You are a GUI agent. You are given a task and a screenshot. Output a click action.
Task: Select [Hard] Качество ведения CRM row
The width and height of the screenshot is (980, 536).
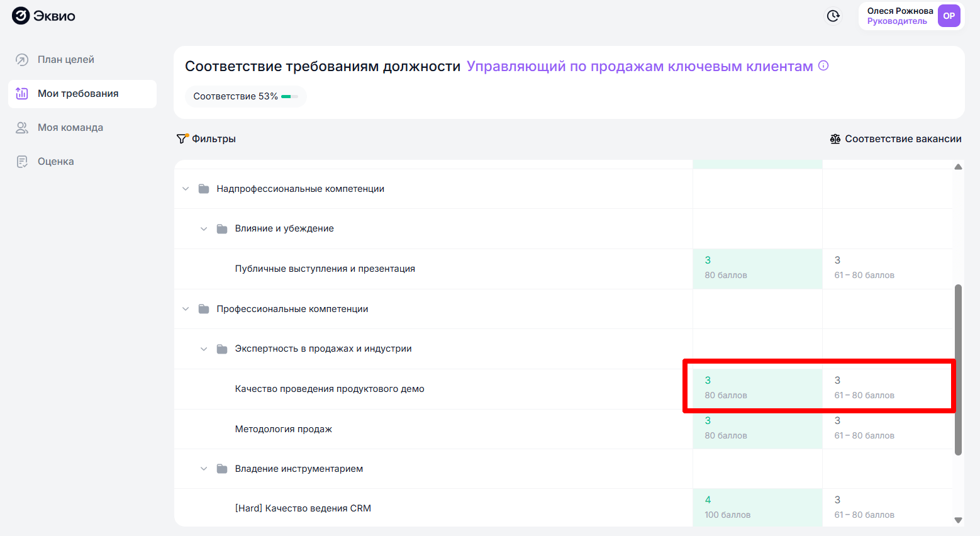point(564,508)
